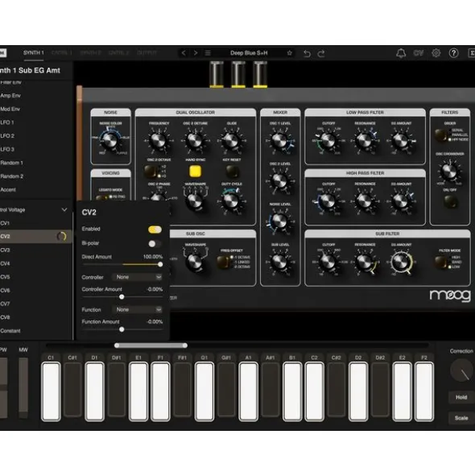Play the A1 keyboard key
The height and width of the screenshot is (476, 475).
[x=248, y=391]
